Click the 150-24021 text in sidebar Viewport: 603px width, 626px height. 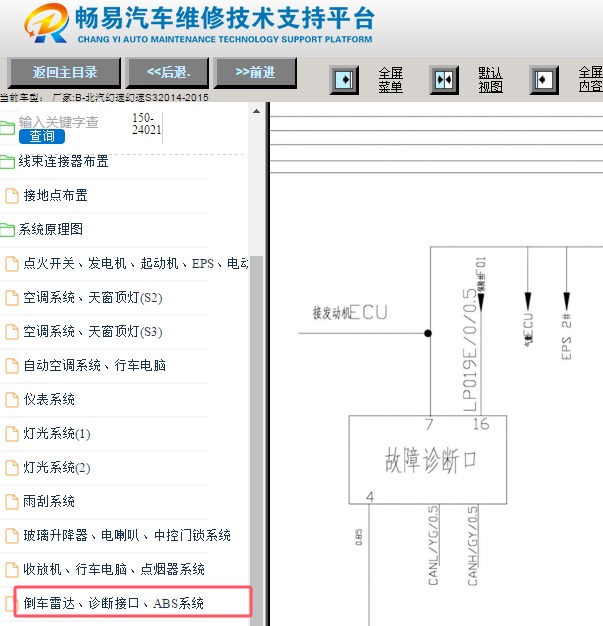click(147, 124)
